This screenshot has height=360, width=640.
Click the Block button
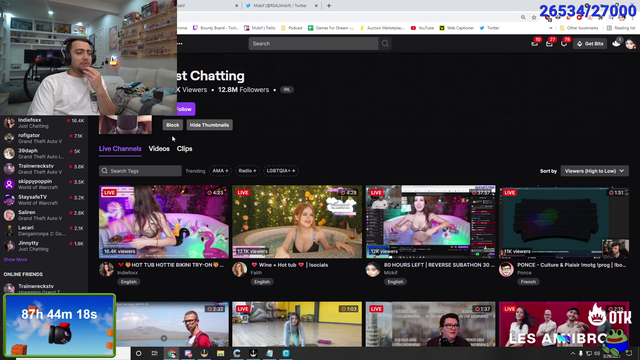pyautogui.click(x=173, y=125)
